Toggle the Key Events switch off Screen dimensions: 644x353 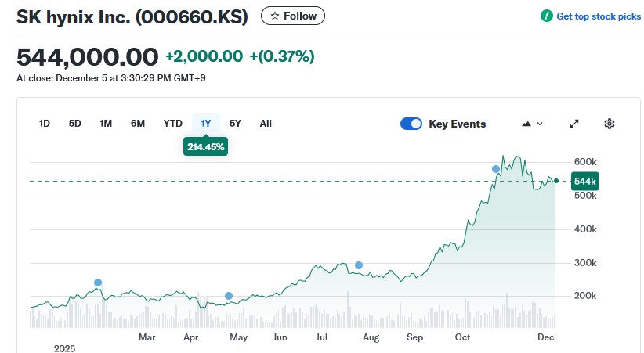point(411,124)
